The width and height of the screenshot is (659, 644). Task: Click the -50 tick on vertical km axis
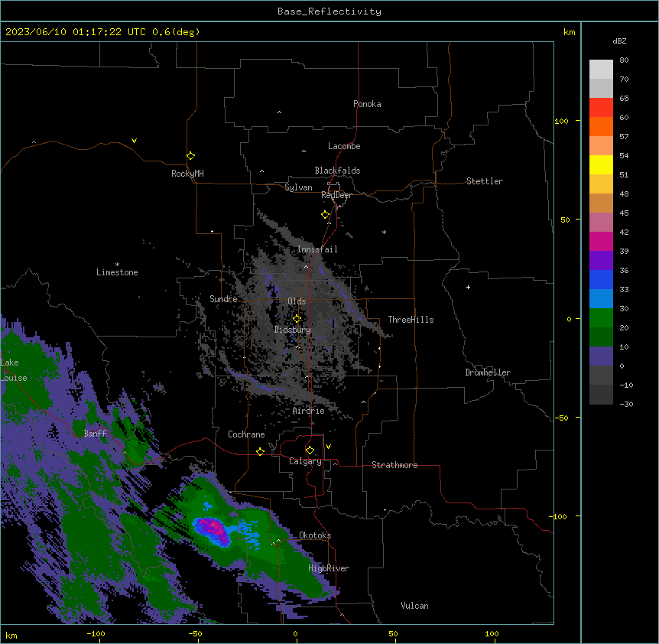click(x=561, y=418)
